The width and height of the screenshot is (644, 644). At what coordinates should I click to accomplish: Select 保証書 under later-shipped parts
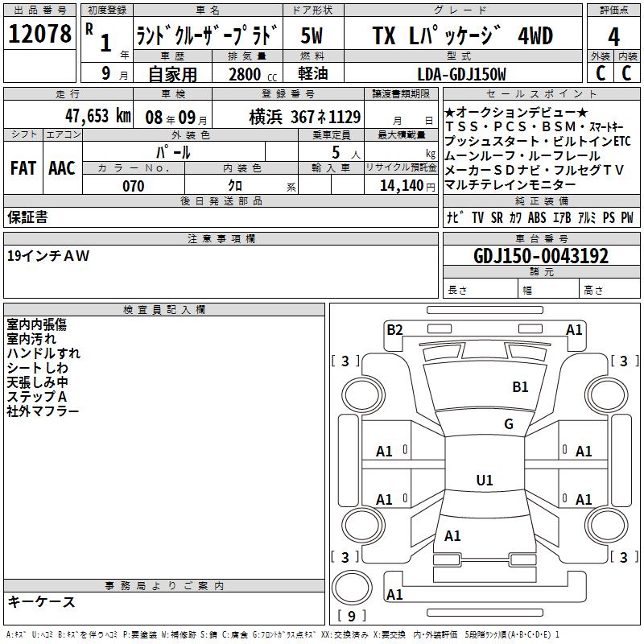[27, 217]
